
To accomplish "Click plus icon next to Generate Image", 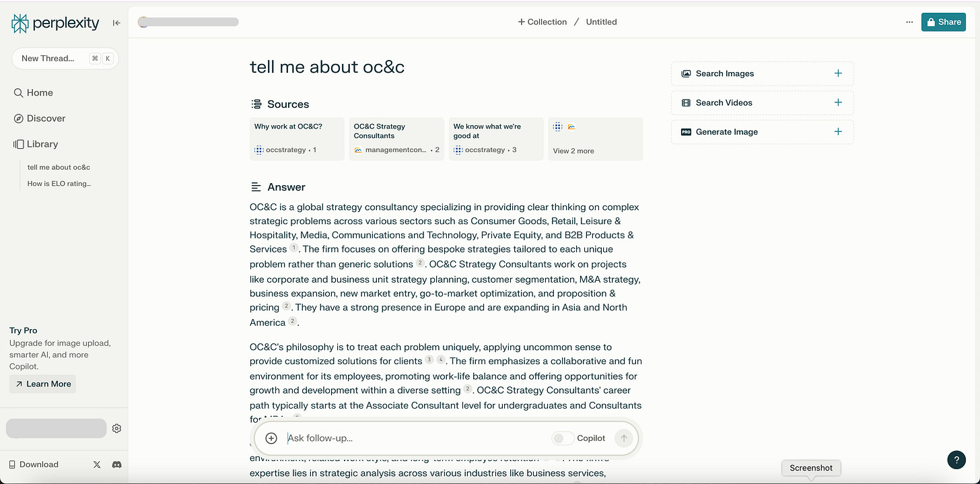I will click(838, 132).
